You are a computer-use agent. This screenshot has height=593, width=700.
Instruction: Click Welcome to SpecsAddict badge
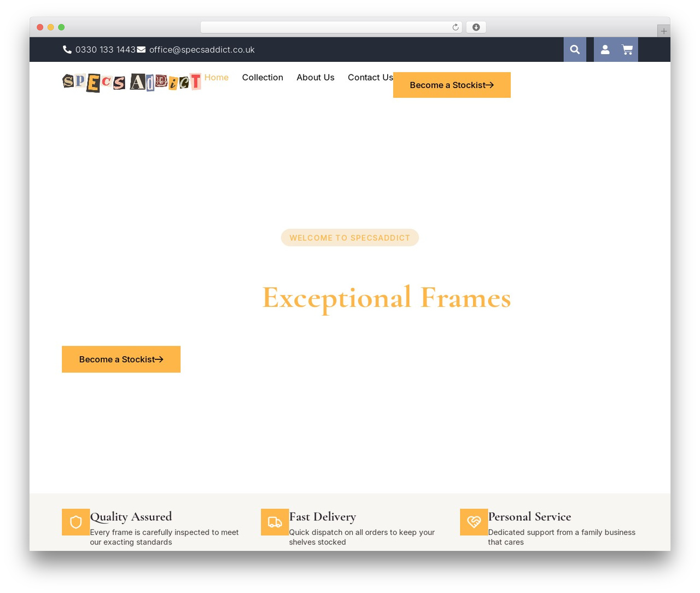coord(350,238)
